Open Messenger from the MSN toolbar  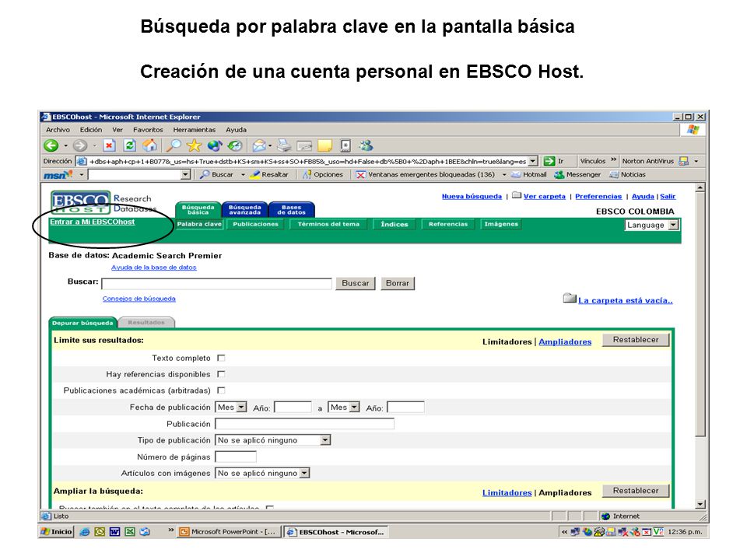(577, 175)
